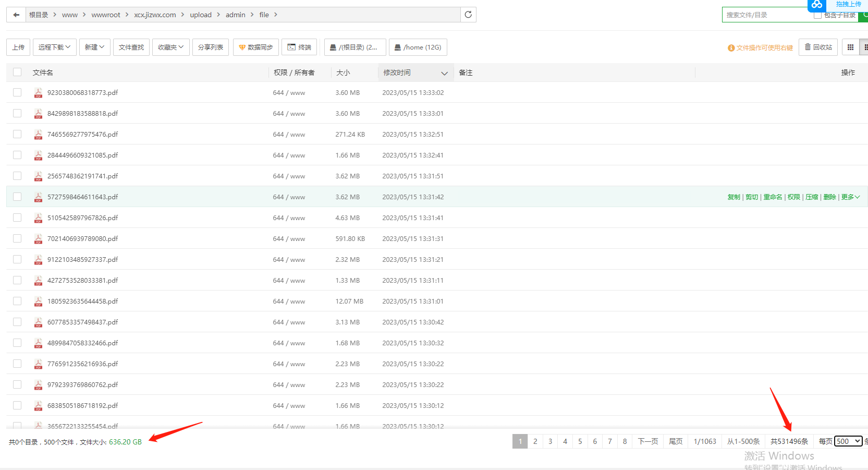This screenshot has width=868, height=470.
Task: Toggle the select-all checkbox in header
Action: (17, 72)
